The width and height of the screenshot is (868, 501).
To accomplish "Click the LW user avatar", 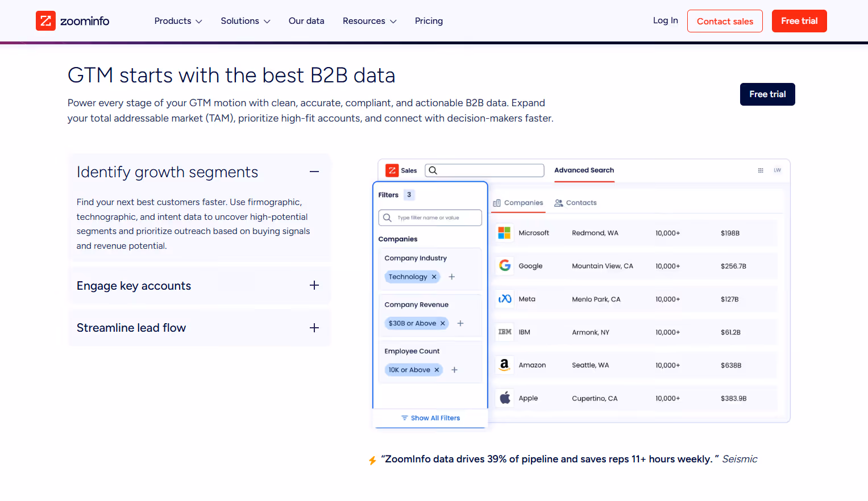I will tap(777, 170).
